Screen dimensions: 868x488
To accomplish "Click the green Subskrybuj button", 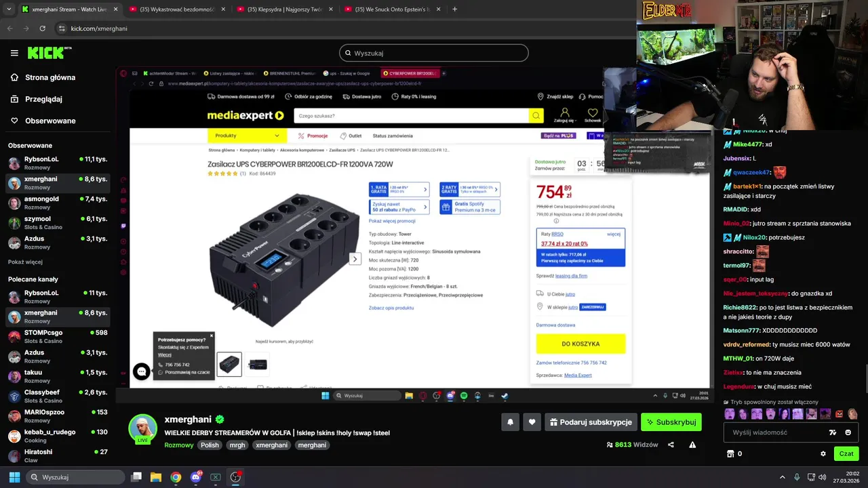I will (671, 422).
